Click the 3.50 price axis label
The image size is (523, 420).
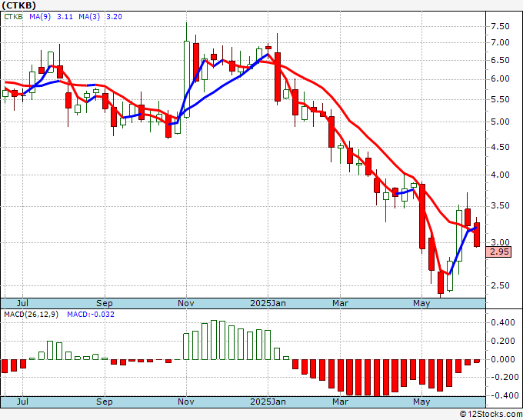coord(500,206)
